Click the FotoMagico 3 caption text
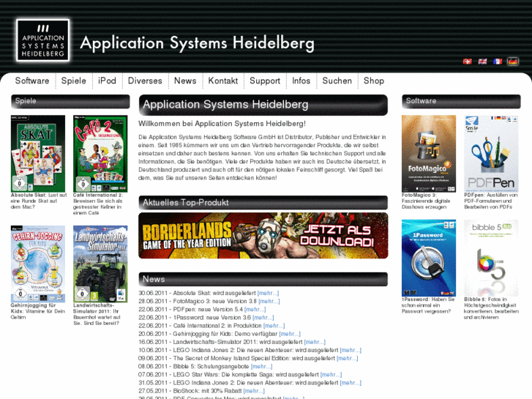 [x=426, y=201]
